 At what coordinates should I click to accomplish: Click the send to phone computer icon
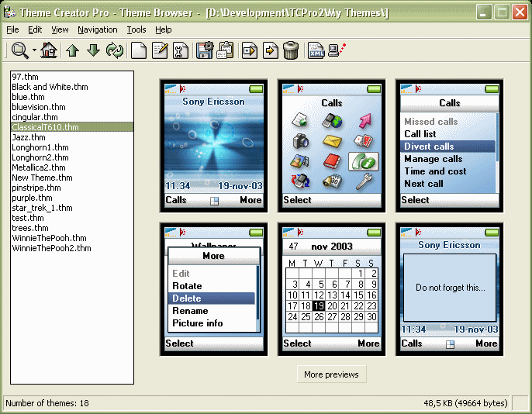(x=337, y=50)
